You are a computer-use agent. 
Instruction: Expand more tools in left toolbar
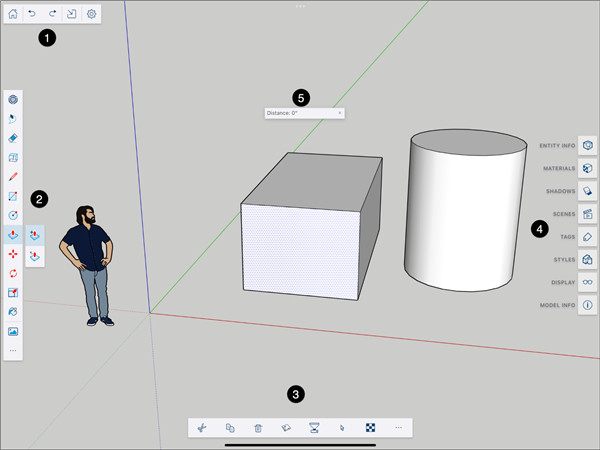point(13,351)
